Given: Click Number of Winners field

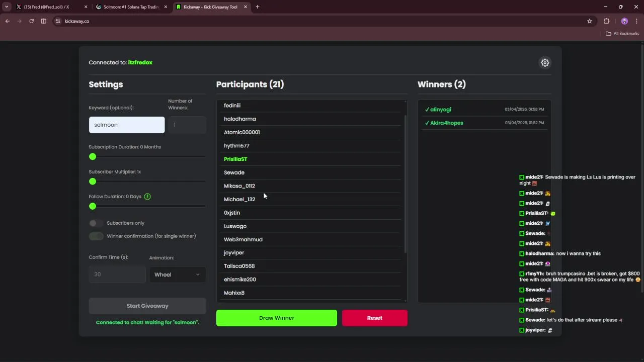Looking at the screenshot, I should click(187, 125).
